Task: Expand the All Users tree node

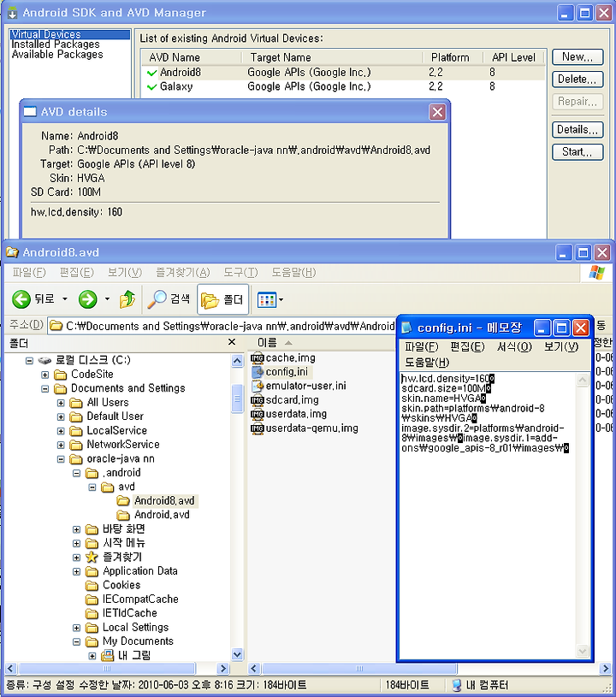Action: tap(61, 403)
